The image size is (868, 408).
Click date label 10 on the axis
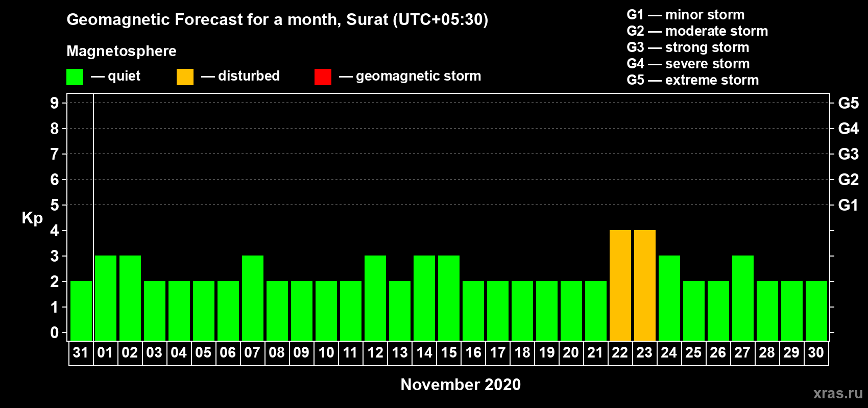(x=326, y=352)
